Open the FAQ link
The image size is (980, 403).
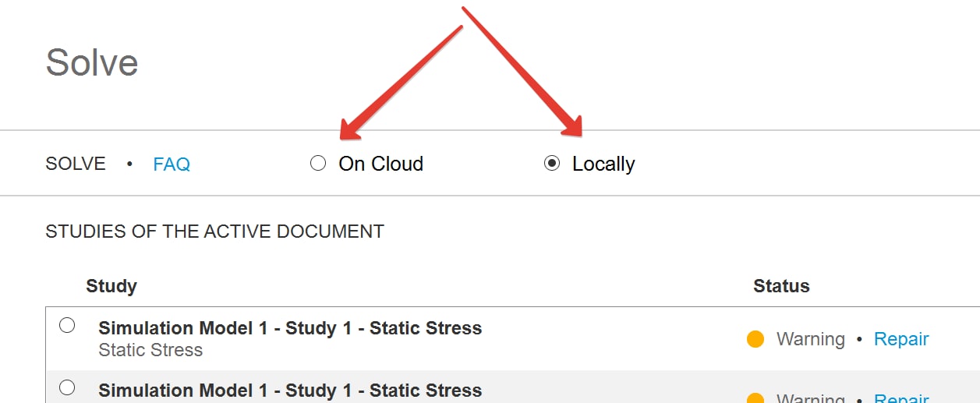click(x=172, y=164)
